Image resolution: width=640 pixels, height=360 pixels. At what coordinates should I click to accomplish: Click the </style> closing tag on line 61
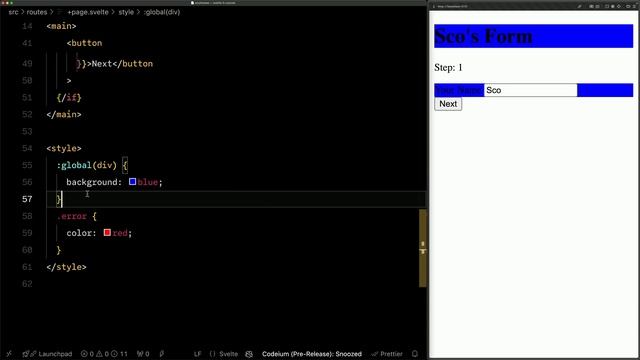pos(66,267)
